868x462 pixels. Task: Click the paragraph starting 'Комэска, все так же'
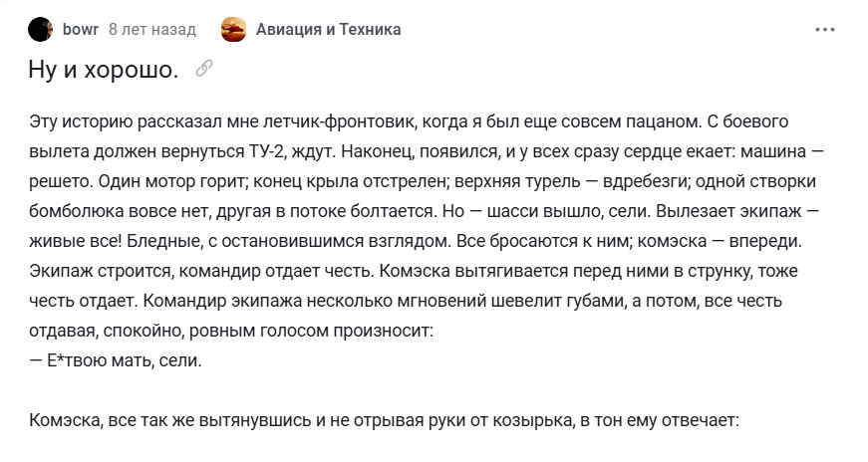(x=385, y=420)
